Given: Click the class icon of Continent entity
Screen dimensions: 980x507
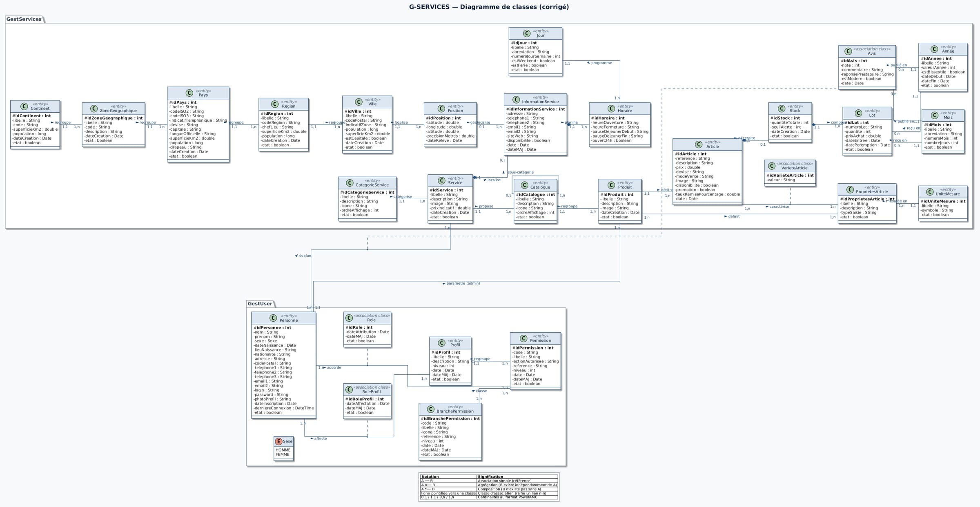Looking at the screenshot, I should [24, 106].
